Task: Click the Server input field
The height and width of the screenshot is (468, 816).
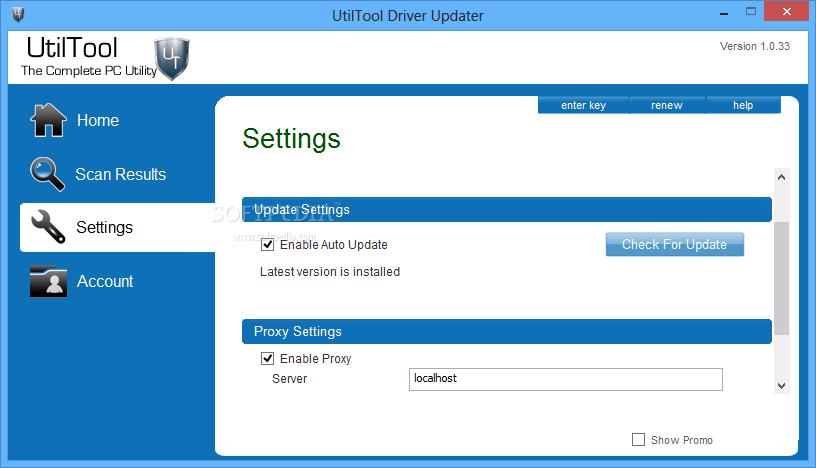Action: click(566, 379)
